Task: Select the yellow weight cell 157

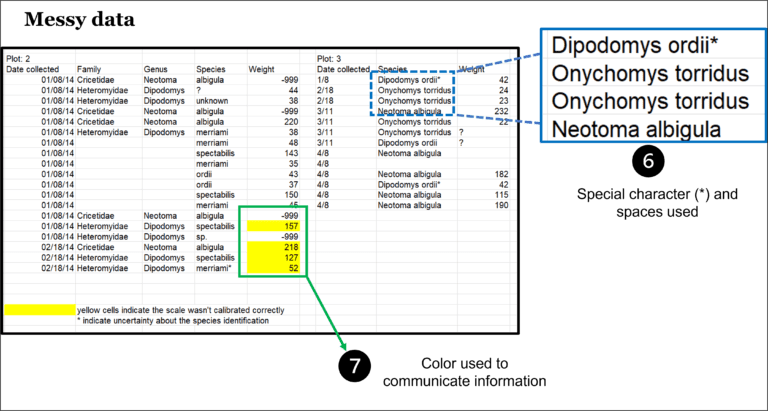Action: pos(273,226)
